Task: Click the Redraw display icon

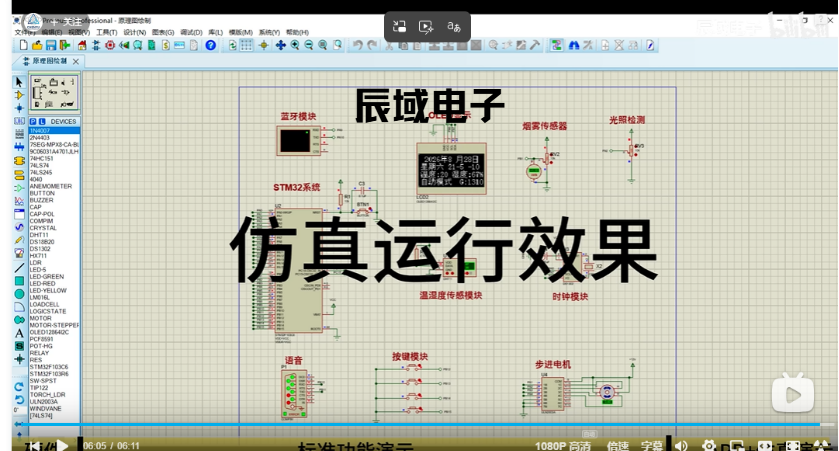Action: 233,45
